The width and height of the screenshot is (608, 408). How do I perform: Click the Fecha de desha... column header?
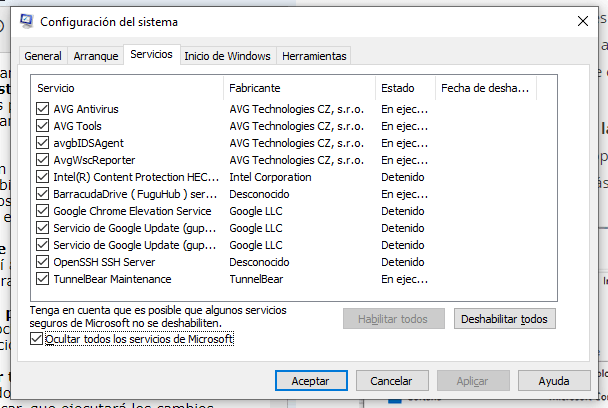[x=486, y=88]
